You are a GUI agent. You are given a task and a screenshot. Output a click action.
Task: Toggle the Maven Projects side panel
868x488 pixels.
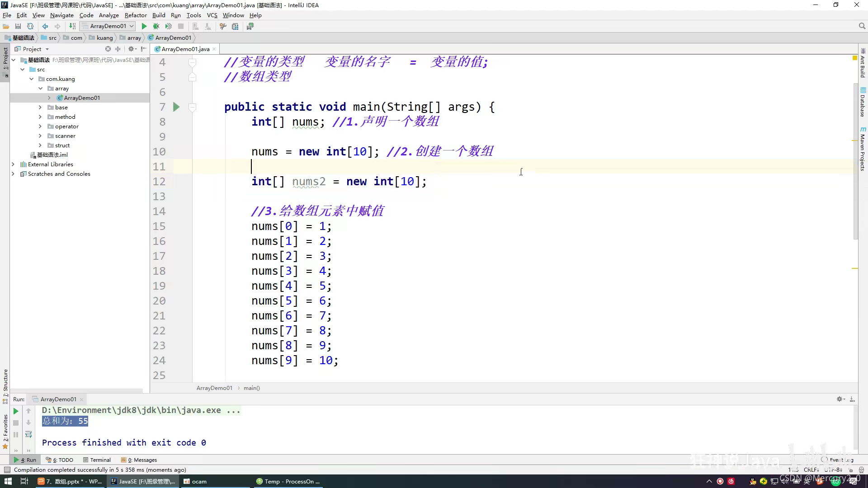coord(863,149)
